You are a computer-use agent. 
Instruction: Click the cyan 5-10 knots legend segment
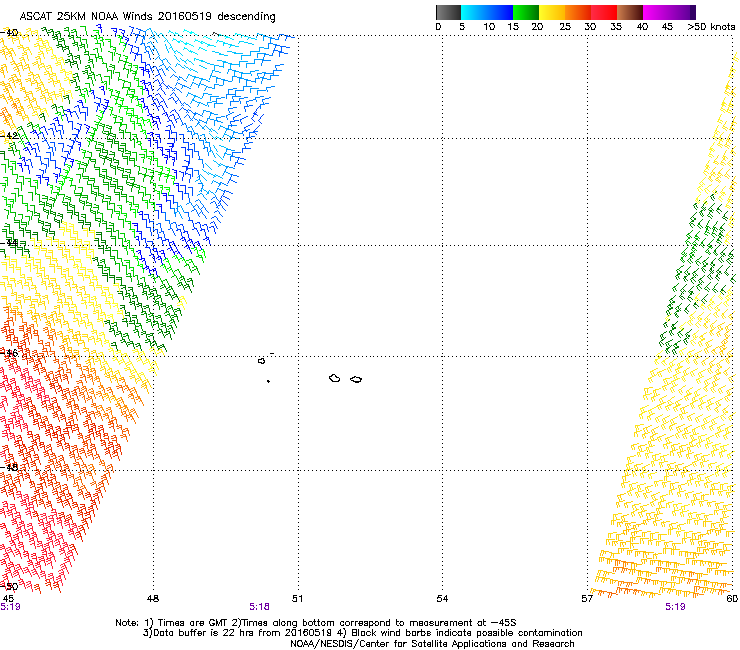474,12
